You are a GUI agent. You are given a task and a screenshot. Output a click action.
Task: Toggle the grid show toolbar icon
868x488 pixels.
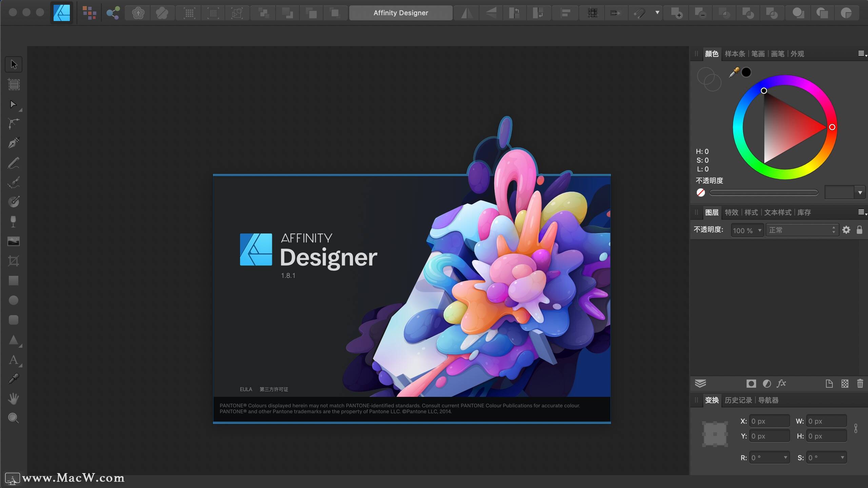592,13
